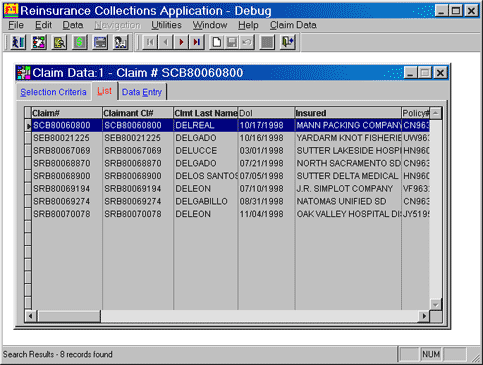Click the Claim Data window title icon
483x365 pixels.
23,73
